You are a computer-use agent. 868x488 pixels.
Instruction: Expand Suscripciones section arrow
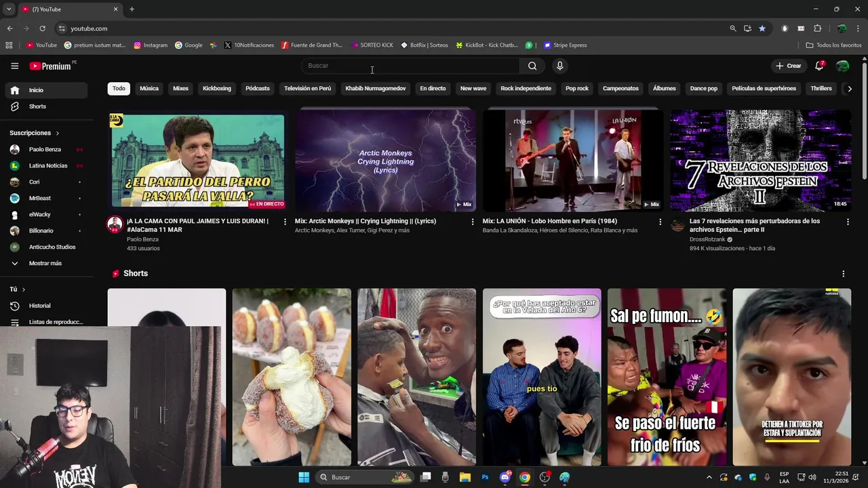point(58,133)
